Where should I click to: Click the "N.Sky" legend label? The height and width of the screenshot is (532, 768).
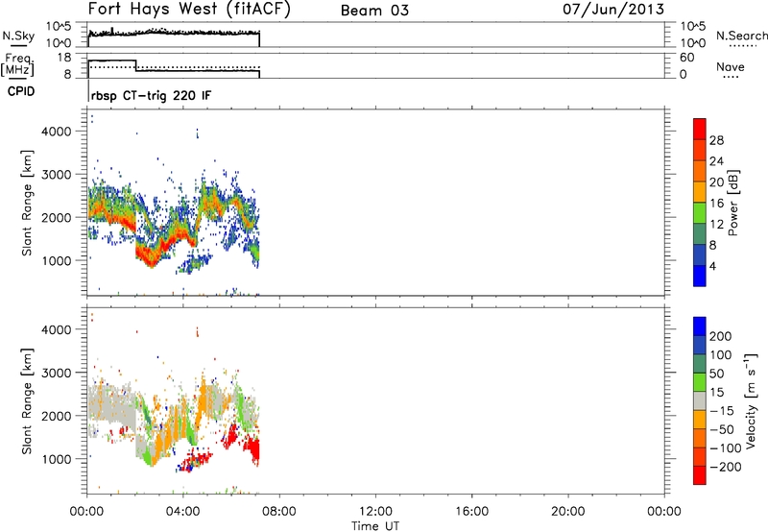point(18,36)
